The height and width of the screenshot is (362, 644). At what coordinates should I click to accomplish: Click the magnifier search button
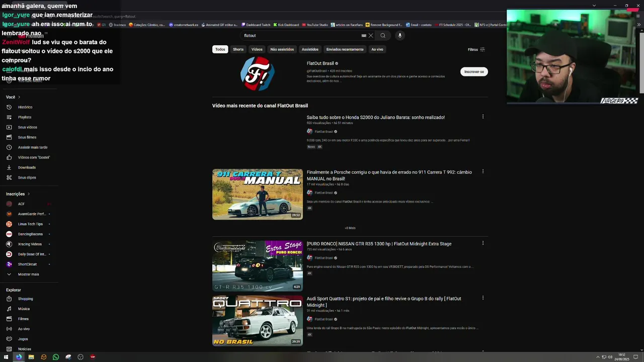(383, 36)
